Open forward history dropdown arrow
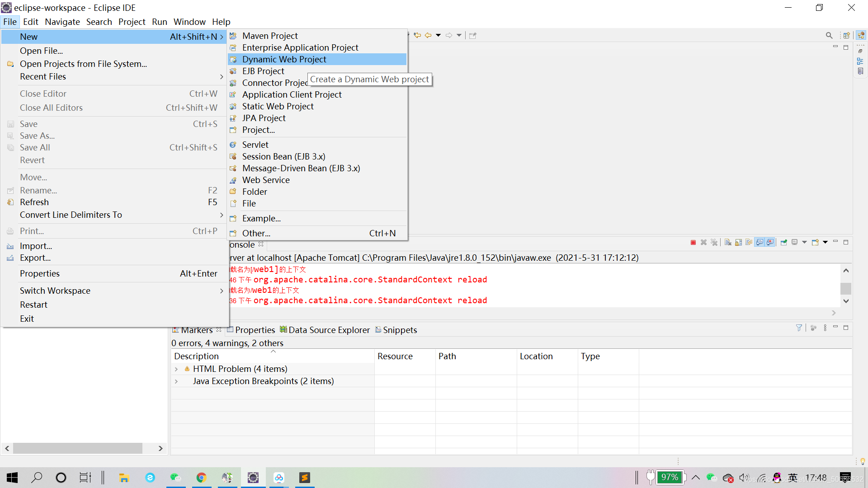This screenshot has height=488, width=868. tap(459, 35)
